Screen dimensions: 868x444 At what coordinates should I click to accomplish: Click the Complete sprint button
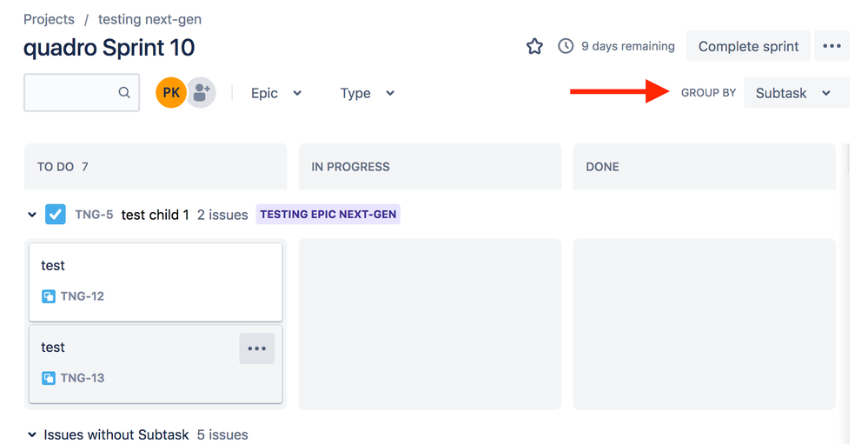pos(748,46)
